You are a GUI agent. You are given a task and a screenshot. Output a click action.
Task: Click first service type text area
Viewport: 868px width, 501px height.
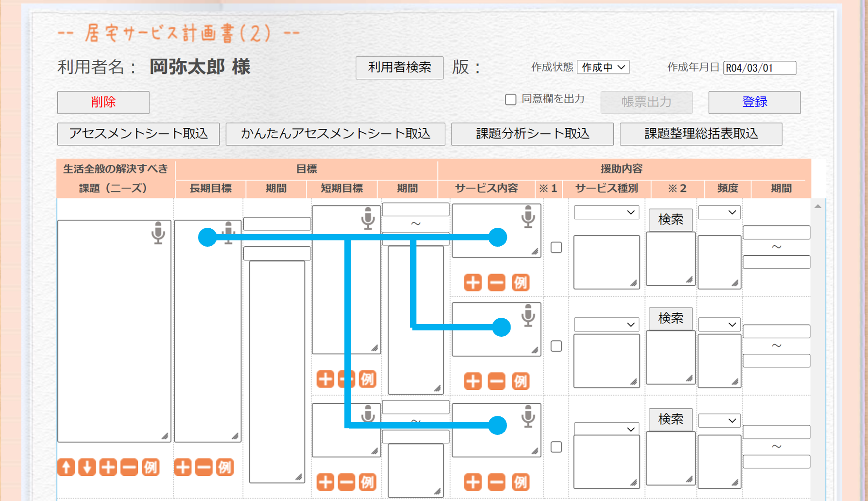click(606, 262)
